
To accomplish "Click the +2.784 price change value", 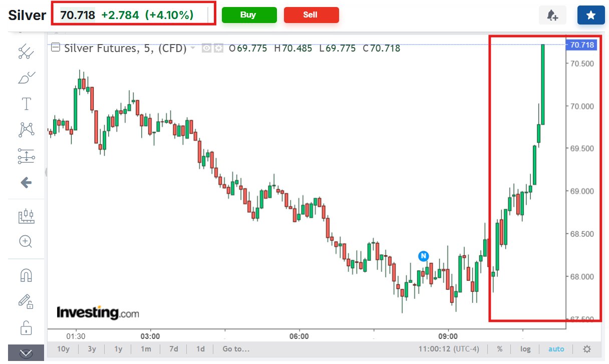I will click(120, 15).
